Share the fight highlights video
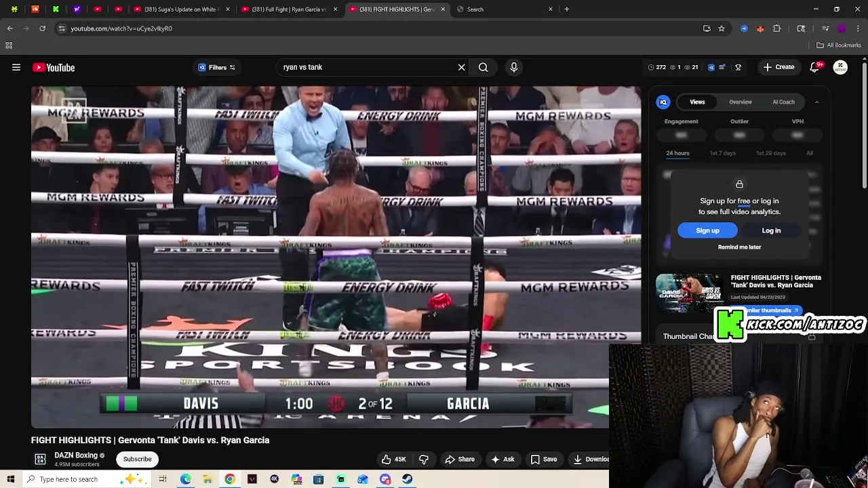Viewport: 868px width, 488px height. pyautogui.click(x=460, y=459)
